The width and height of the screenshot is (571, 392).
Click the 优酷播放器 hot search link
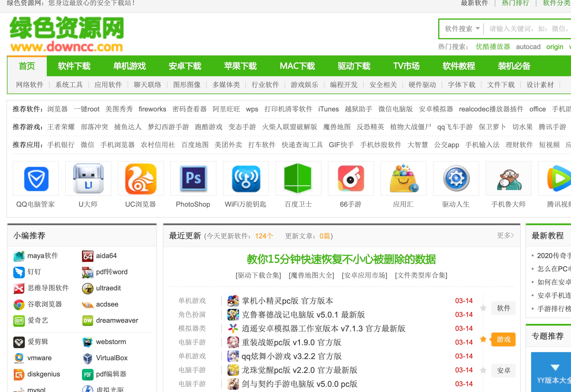493,47
